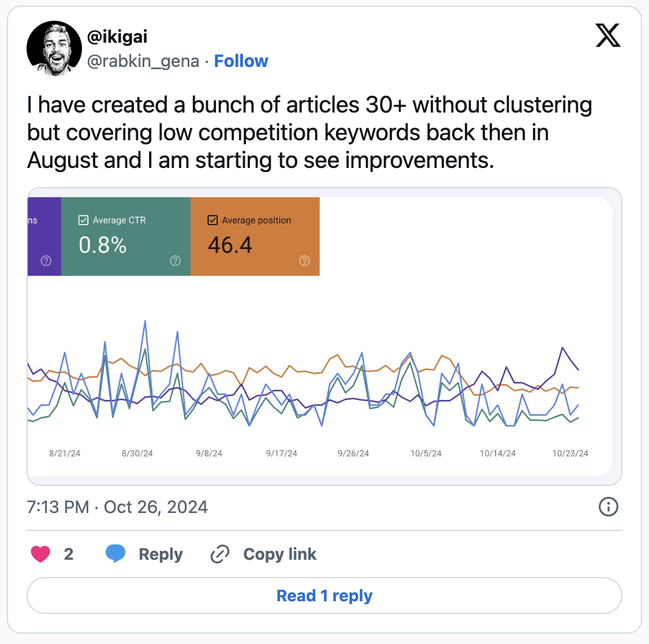Viewport: 649px width, 644px height.
Task: Click the Average CTR help icon
Action: (x=176, y=261)
